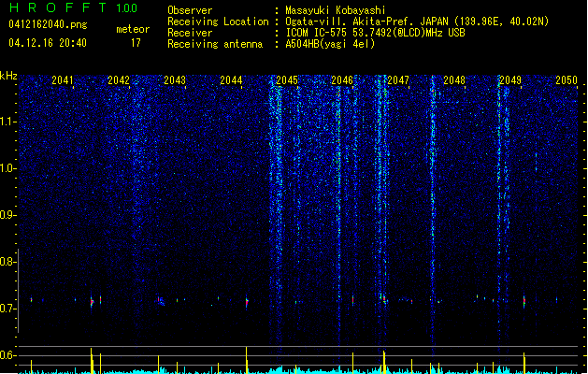The image size is (588, 374).
Task: Click the 2049 time marker
Action: pos(510,79)
